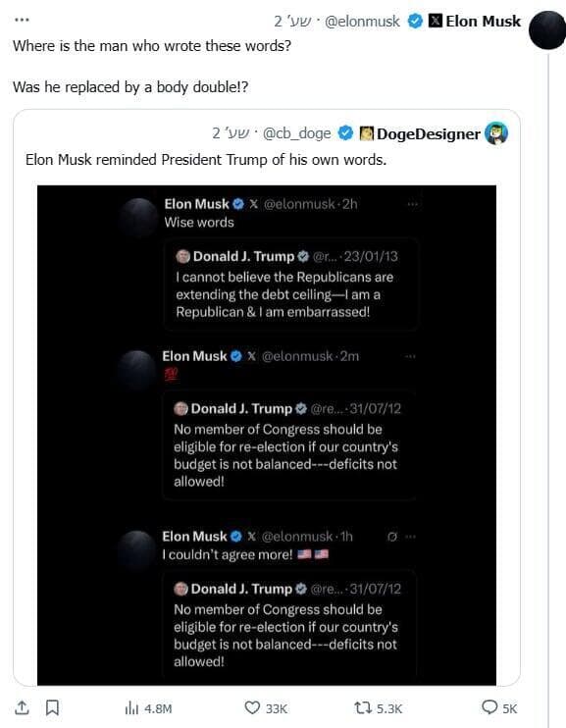The width and height of the screenshot is (566, 728).
Task: Open DogeDesigner display name
Action: (x=428, y=133)
